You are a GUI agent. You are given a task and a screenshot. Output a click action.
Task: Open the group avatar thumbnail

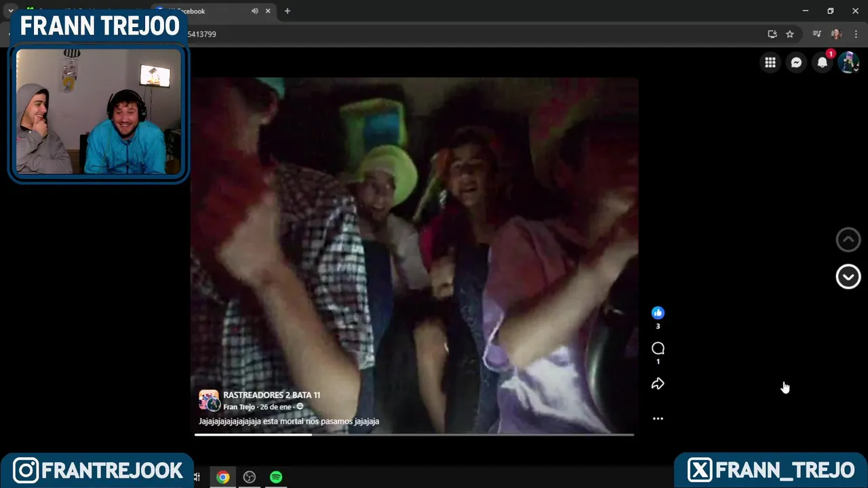209,400
